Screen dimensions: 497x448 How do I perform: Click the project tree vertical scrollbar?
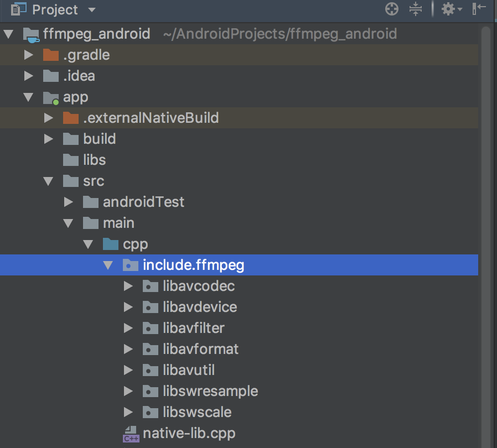(486, 221)
